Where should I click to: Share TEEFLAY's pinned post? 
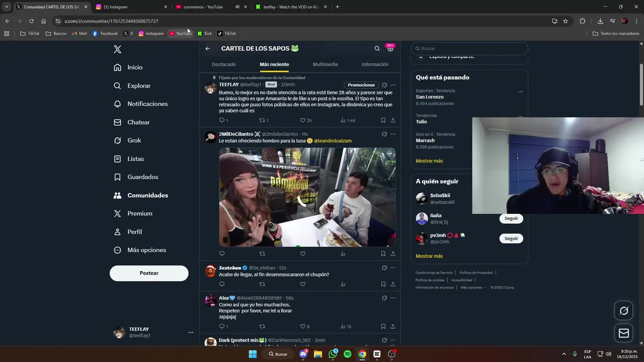(393, 121)
